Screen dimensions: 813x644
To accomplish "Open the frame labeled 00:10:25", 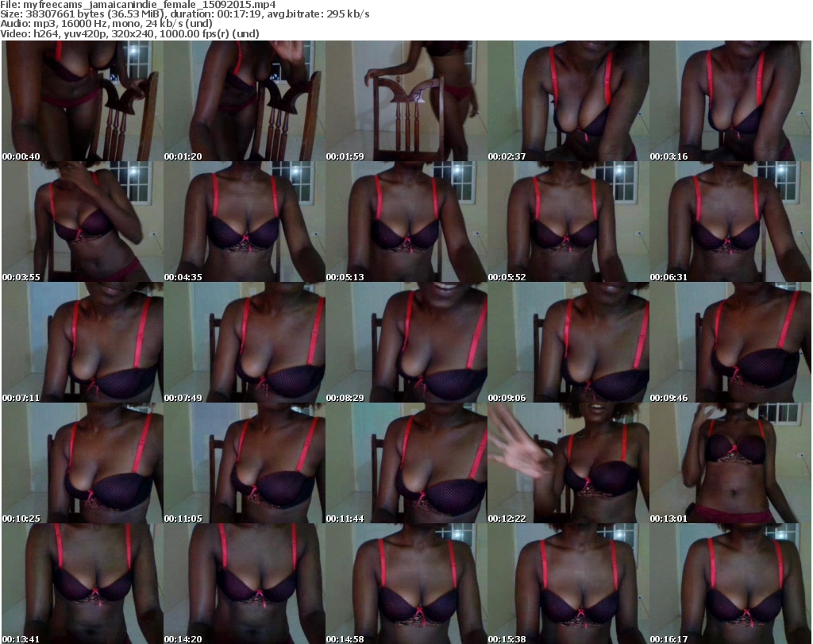I will point(83,464).
